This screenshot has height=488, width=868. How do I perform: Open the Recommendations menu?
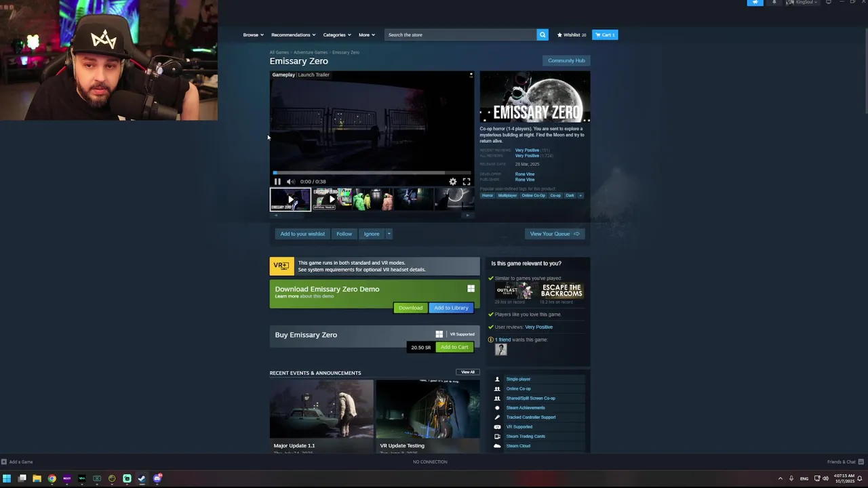point(293,35)
